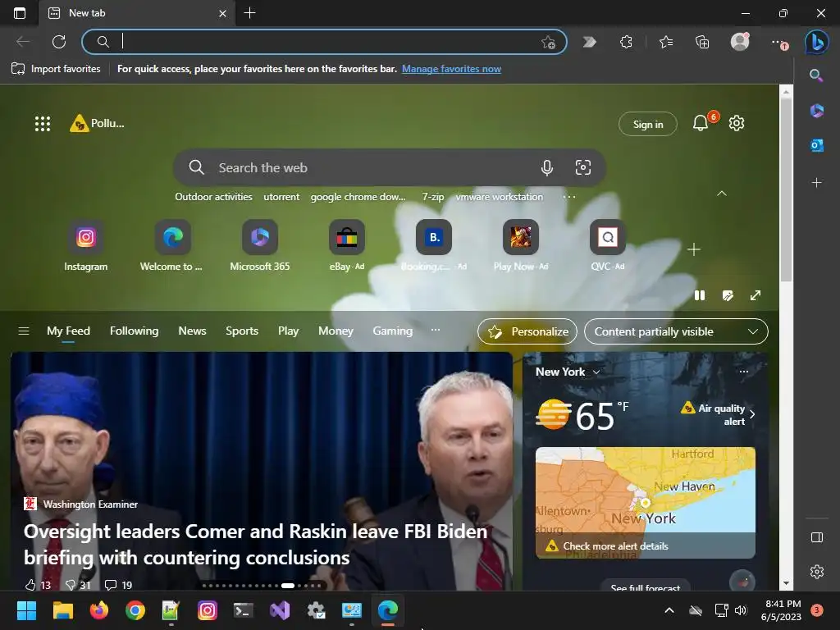Open the tab actions menu icon

click(20, 13)
